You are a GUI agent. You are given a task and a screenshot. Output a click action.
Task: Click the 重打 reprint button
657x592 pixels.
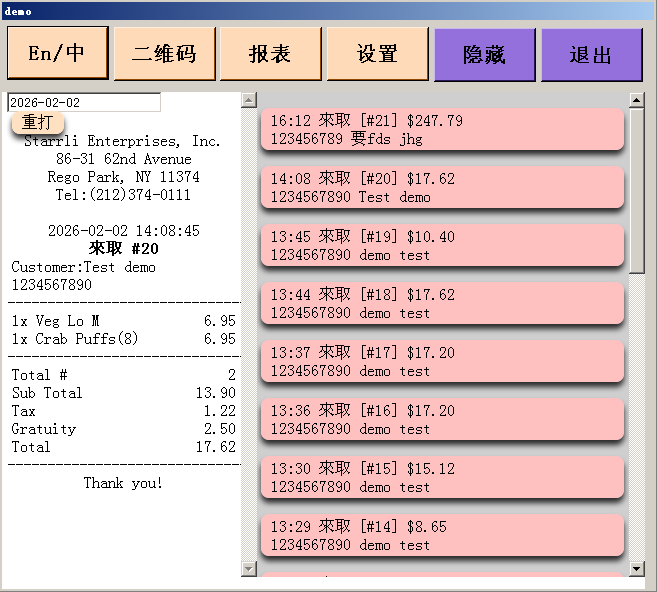(x=38, y=122)
